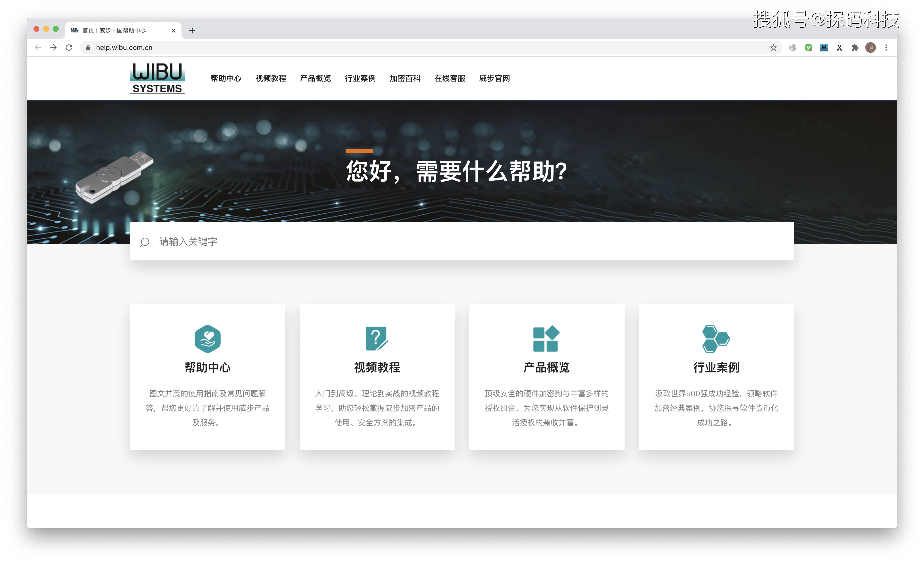
Task: Click the 视频教程 card title
Action: click(377, 368)
